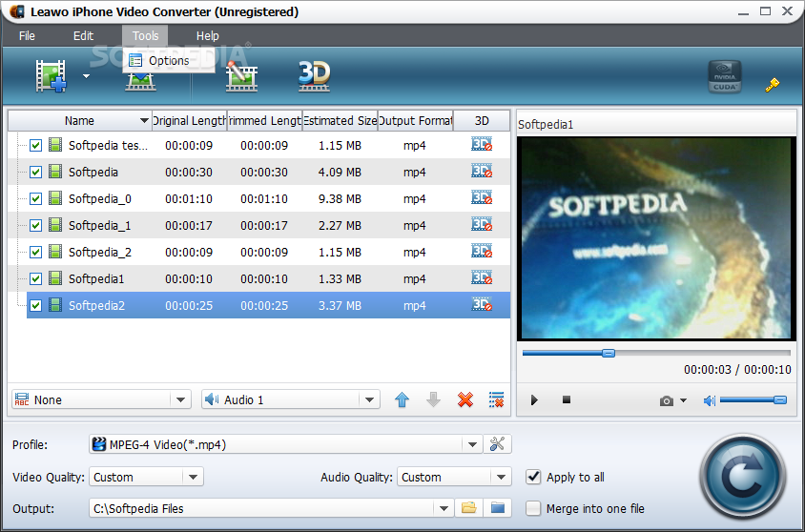Viewport: 805px width, 532px height.
Task: Open the Video Quality Custom dropdown
Action: tap(193, 477)
